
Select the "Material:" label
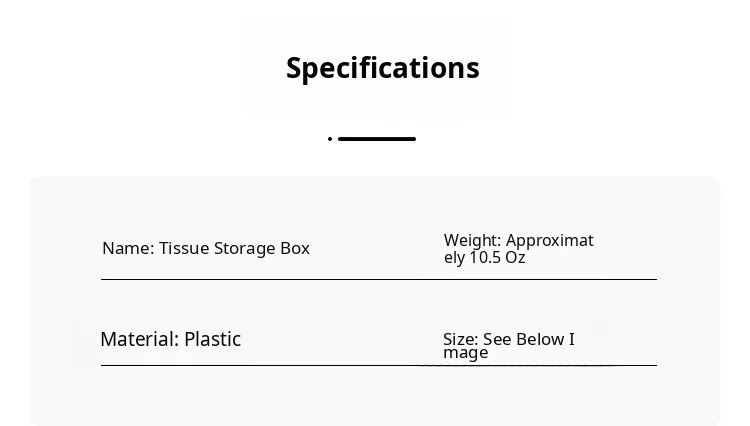pos(139,339)
